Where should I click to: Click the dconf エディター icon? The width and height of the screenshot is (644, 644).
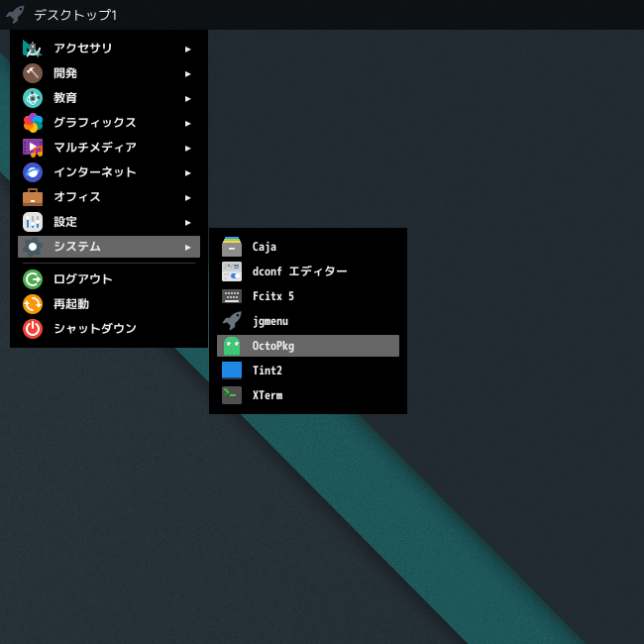point(232,271)
